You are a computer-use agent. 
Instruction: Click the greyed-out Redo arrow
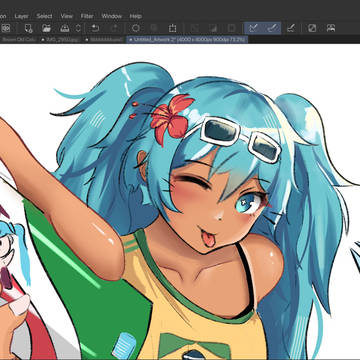tap(113, 28)
